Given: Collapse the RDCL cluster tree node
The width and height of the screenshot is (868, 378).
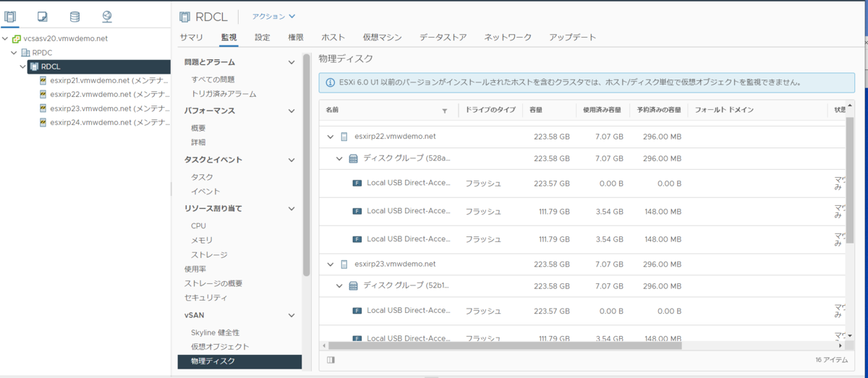Looking at the screenshot, I should point(23,66).
